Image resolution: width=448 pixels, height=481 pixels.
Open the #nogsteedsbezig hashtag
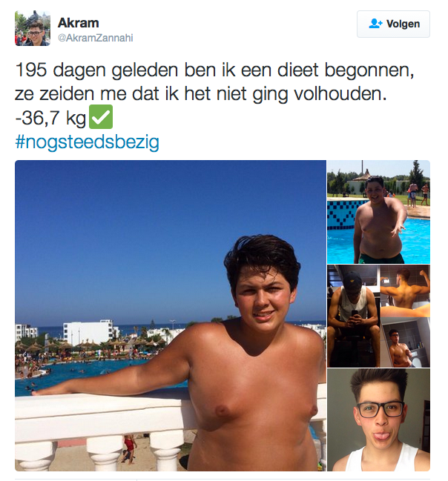(87, 142)
